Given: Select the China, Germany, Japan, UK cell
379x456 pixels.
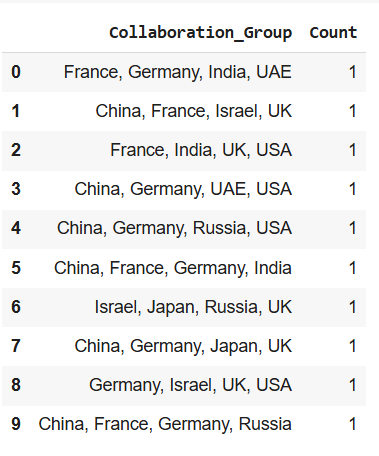Looking at the screenshot, I should click(183, 346).
